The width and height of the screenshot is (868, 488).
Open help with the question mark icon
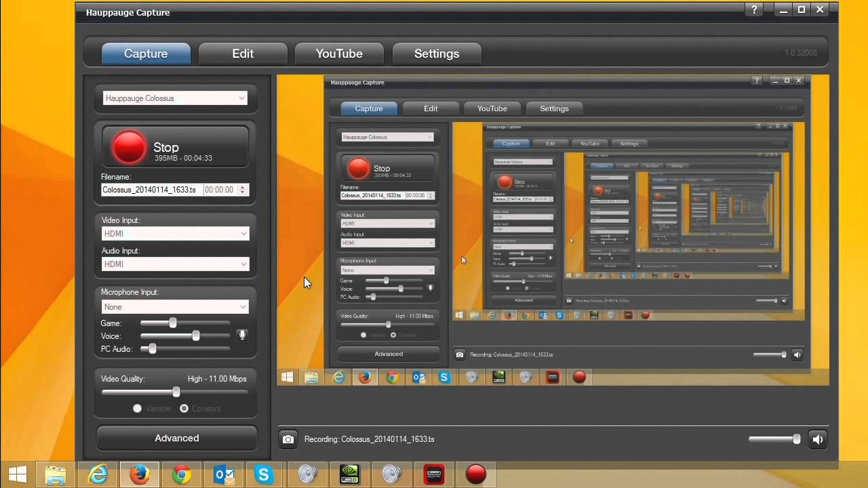pos(754,9)
